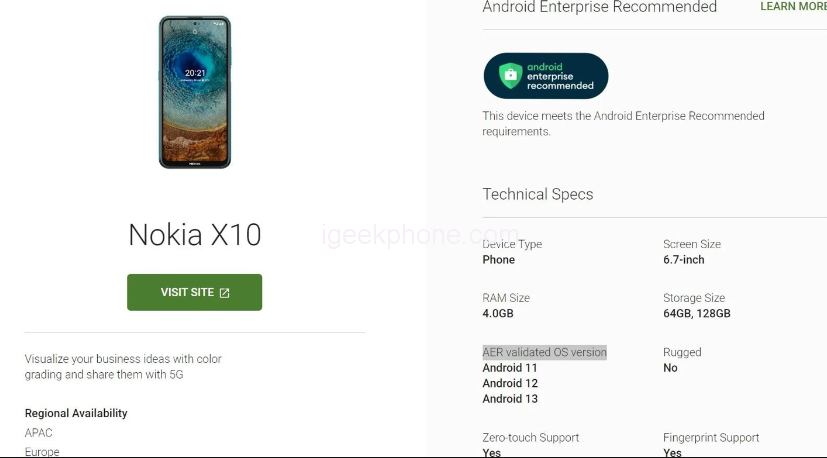The width and height of the screenshot is (827, 458).
Task: Click the 6.7-inch screen size value
Action: point(684,260)
